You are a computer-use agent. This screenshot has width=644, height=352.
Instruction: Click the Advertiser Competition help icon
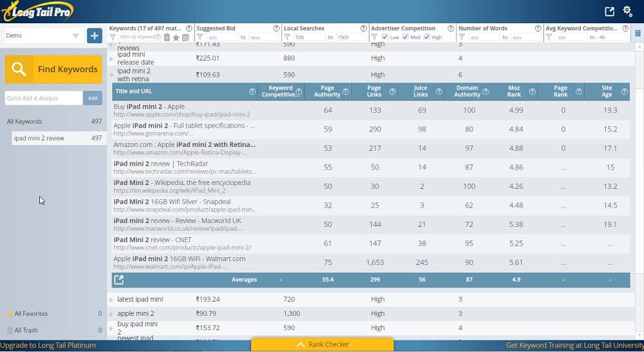[x=451, y=28]
